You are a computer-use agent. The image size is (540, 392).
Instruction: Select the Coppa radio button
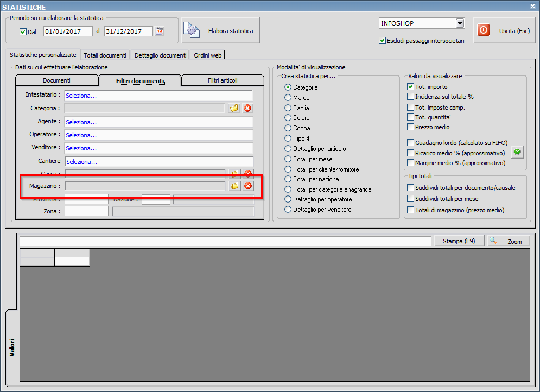coord(288,128)
